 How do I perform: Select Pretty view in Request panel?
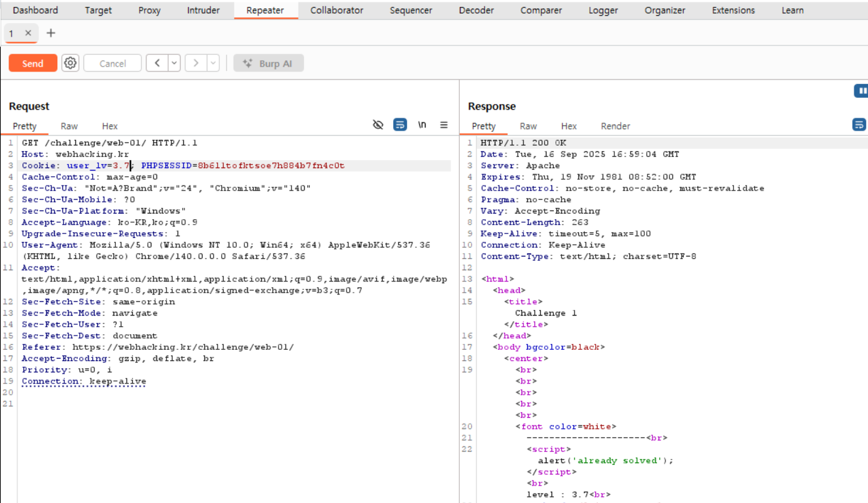(x=25, y=126)
